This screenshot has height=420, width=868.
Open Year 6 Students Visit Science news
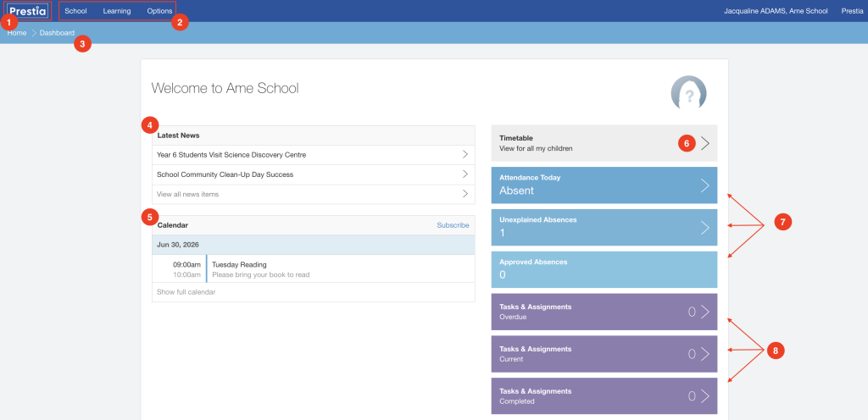pyautogui.click(x=314, y=155)
